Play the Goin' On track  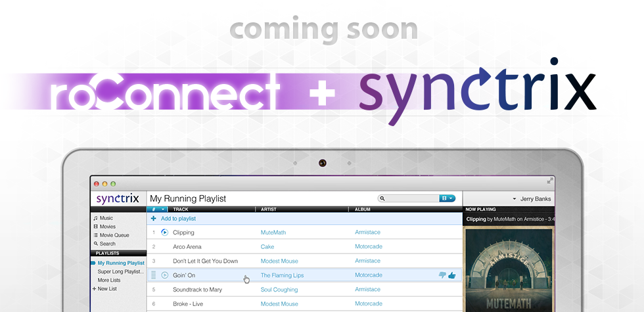click(164, 275)
